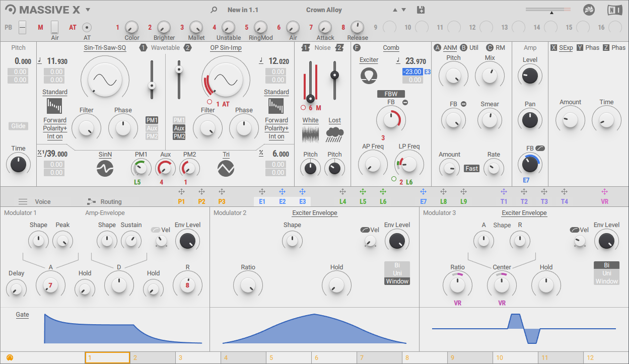
Task: Toggle the Comb FB polarity minus button
Action: pyautogui.click(x=405, y=103)
